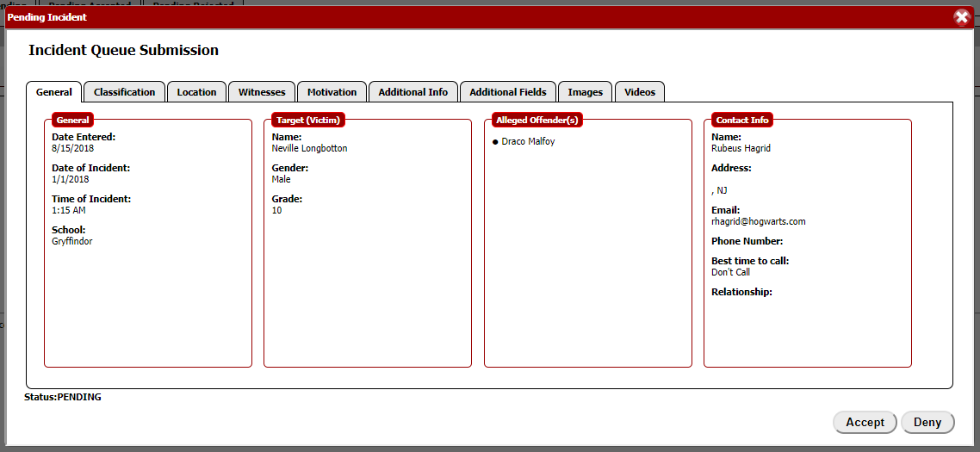Click the Alleged Offender(s) section header
The image size is (980, 452).
[x=536, y=120]
